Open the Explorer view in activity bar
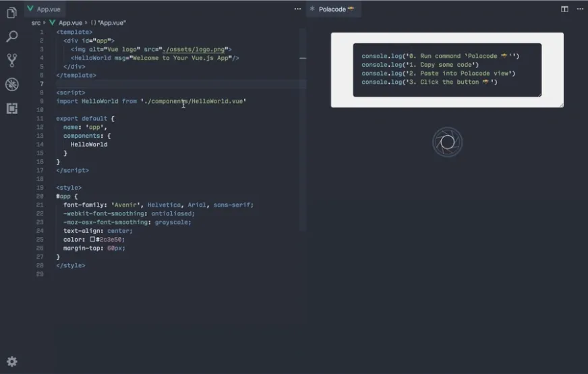588x374 pixels. click(x=11, y=13)
